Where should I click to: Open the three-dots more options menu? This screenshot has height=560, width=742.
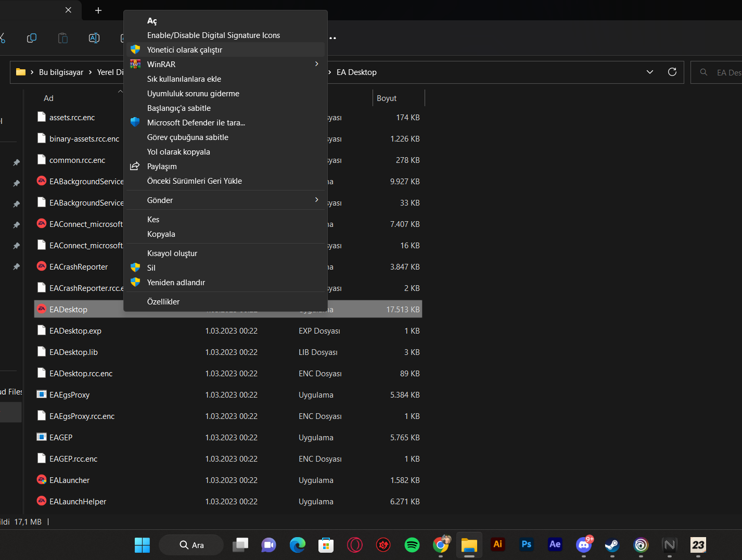tap(332, 38)
